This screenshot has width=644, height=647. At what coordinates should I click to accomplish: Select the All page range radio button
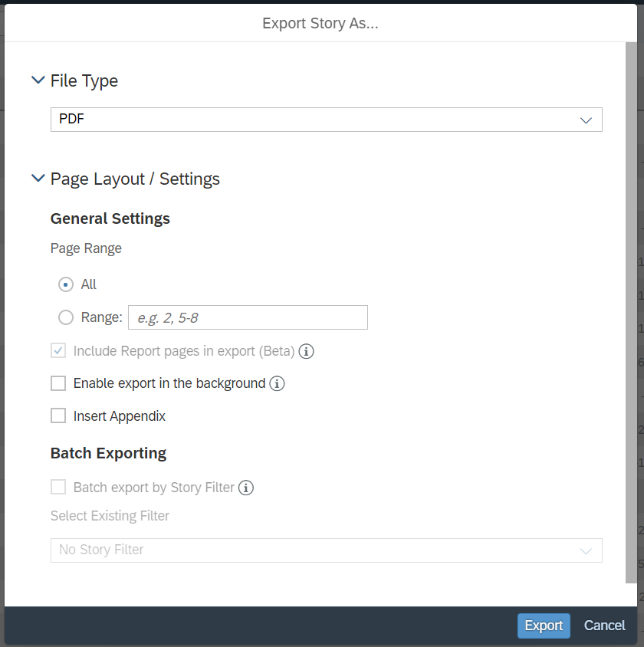point(66,284)
